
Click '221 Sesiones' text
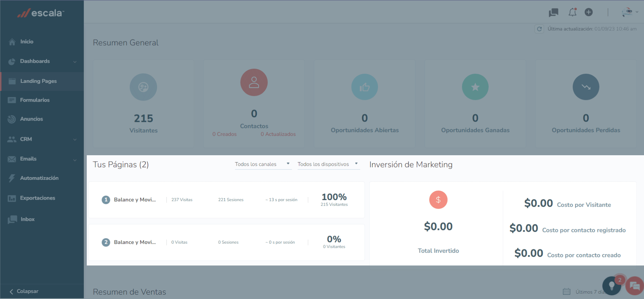pos(231,200)
